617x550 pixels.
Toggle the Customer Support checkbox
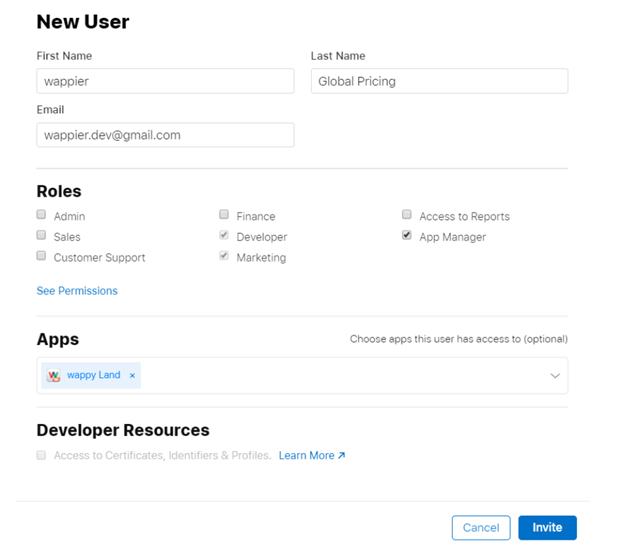click(42, 257)
